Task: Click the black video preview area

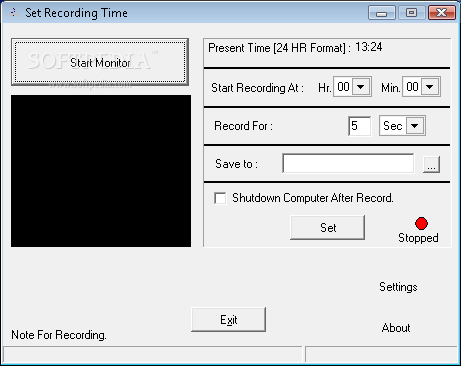Action: point(101,171)
